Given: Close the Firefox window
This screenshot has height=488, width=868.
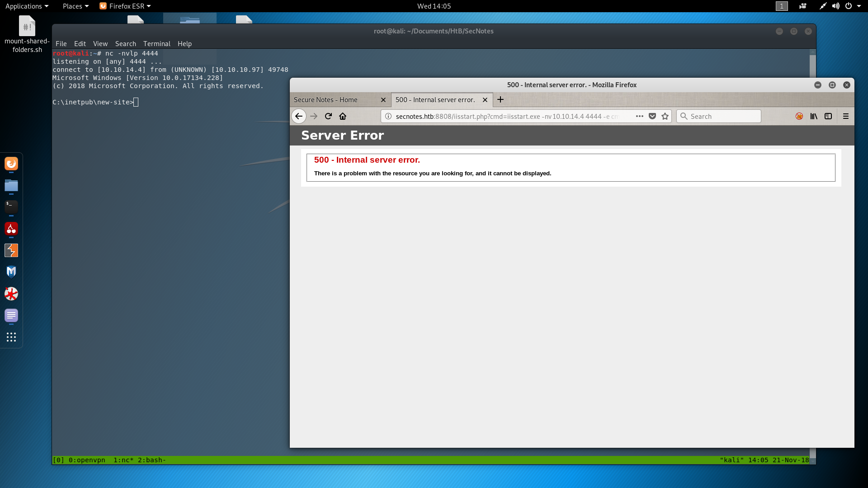Looking at the screenshot, I should pos(847,85).
